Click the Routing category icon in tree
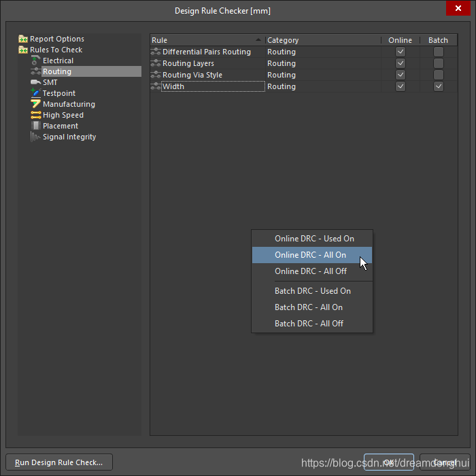The image size is (476, 476). click(35, 71)
